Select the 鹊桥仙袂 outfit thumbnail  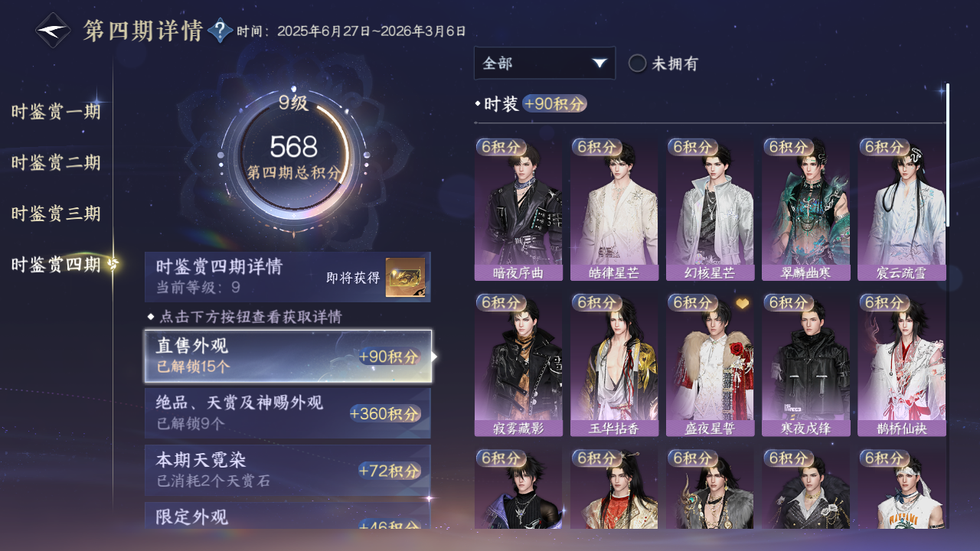(902, 365)
